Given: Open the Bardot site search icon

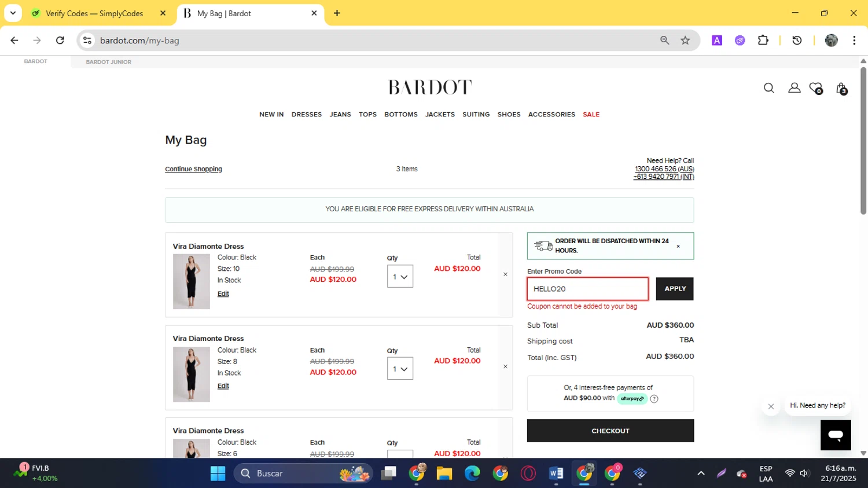Looking at the screenshot, I should coord(768,88).
